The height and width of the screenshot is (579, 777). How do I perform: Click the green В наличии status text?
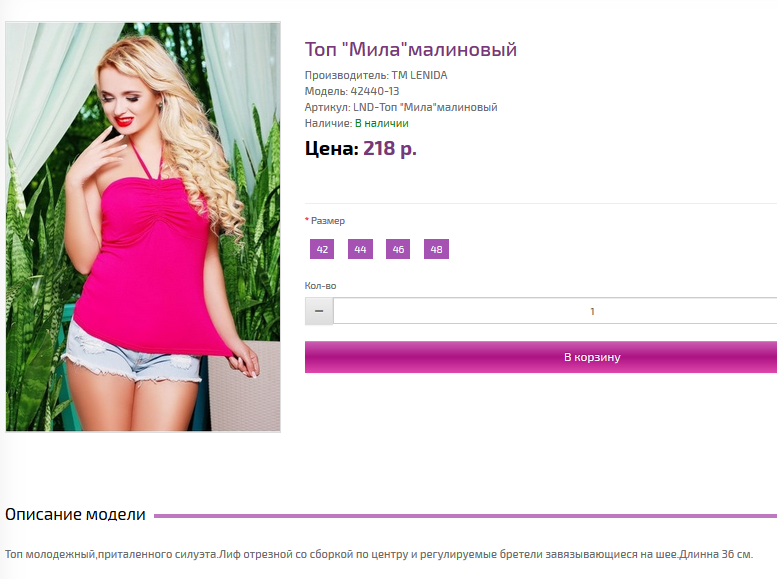tap(382, 123)
